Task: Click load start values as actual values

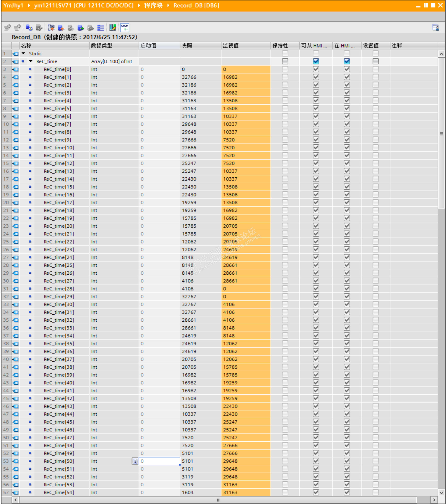Action: (81, 28)
